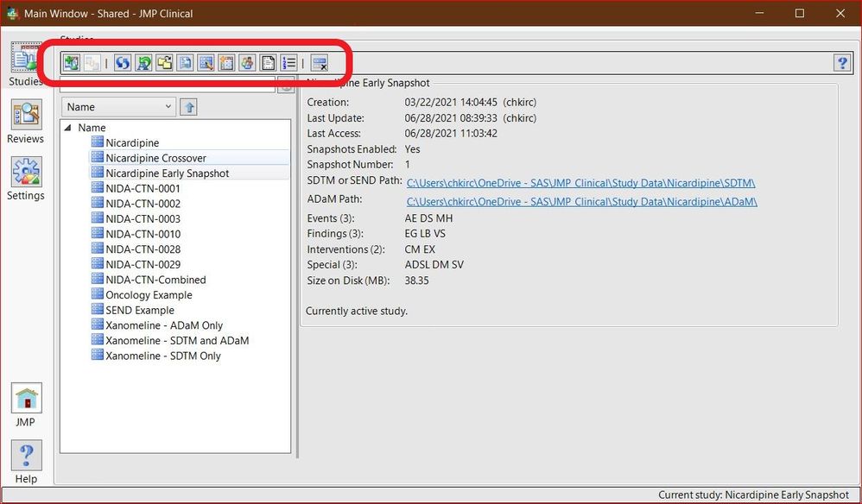Select the NIDA-CTN-0029 study
Image resolution: width=862 pixels, height=504 pixels.
click(x=143, y=265)
